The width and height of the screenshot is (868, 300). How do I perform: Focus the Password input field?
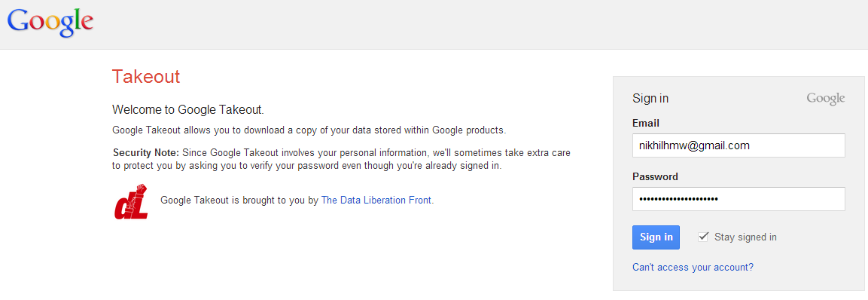tap(739, 199)
